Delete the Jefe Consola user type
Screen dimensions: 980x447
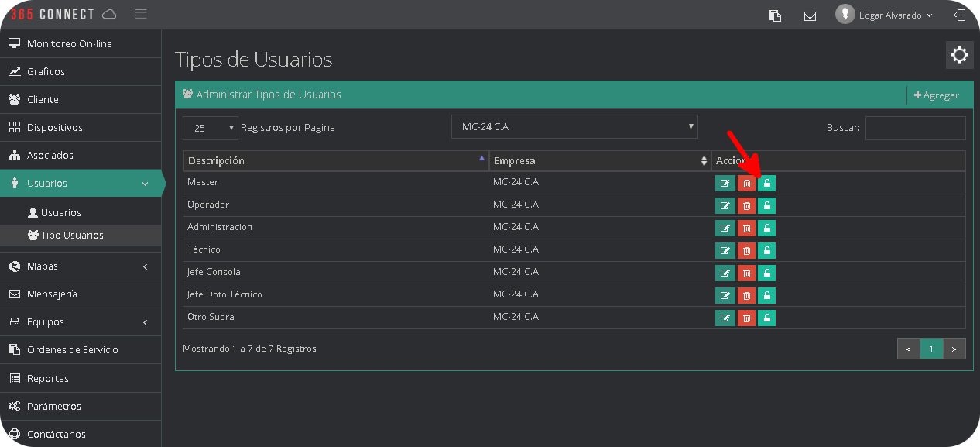click(x=746, y=273)
